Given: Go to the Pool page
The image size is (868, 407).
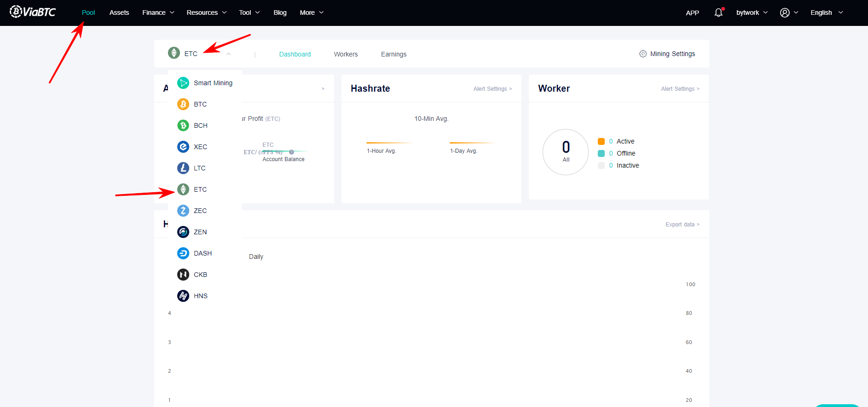Looking at the screenshot, I should 88,13.
